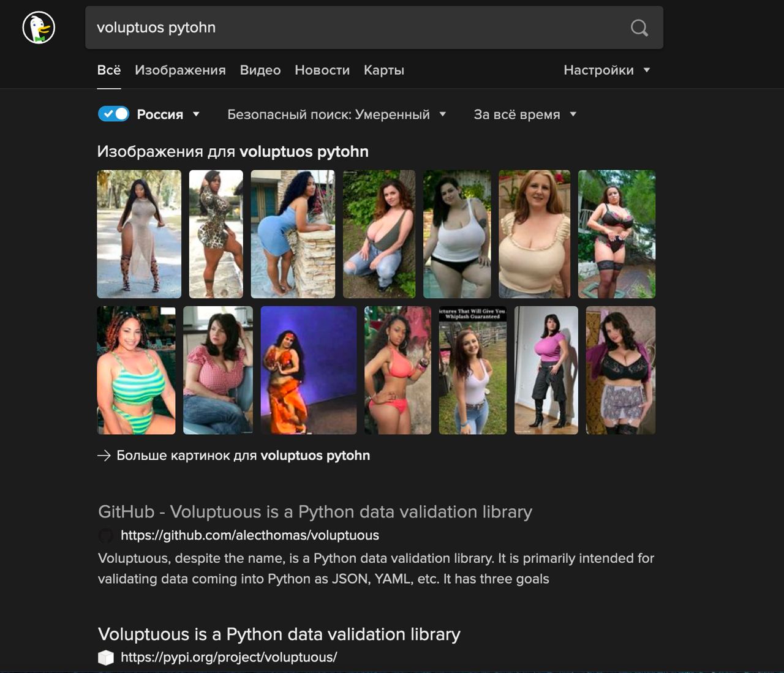This screenshot has height=673, width=784.
Task: Click Больше картинок для voluptuos pytohn link
Action: tap(243, 456)
